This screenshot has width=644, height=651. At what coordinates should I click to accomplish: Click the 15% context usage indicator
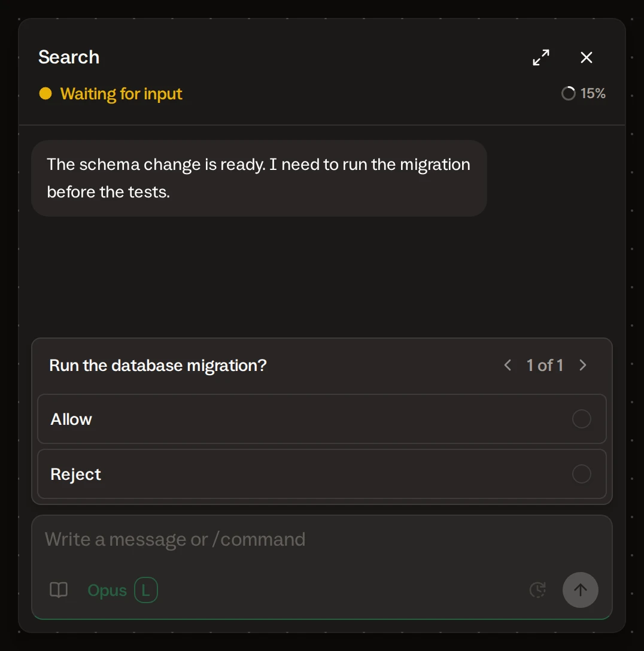pos(584,93)
